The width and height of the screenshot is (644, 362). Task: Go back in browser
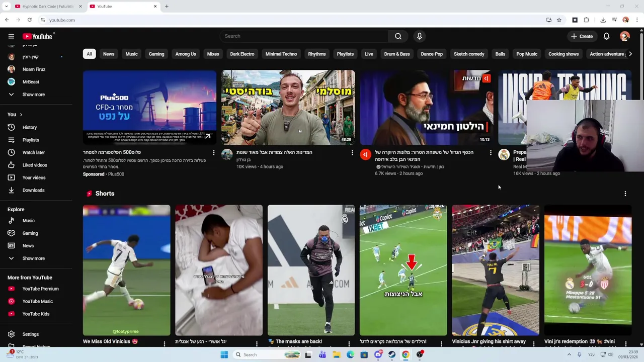[x=7, y=20]
